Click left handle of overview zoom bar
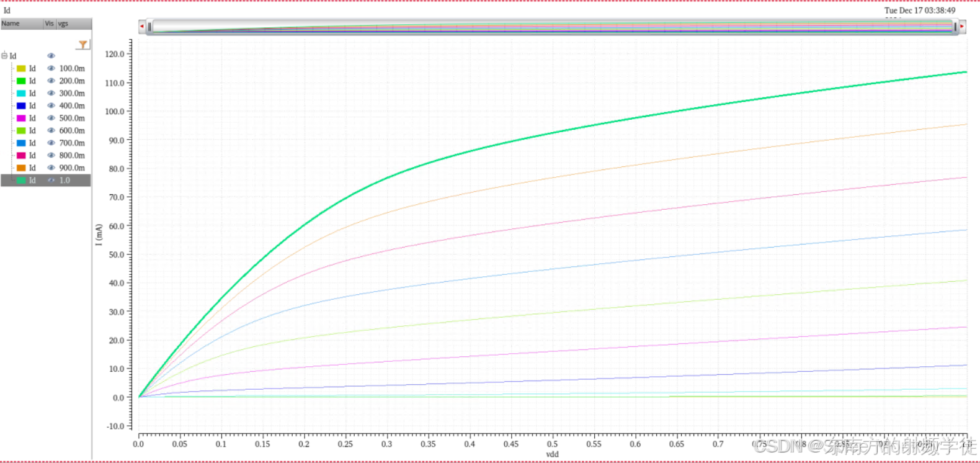Viewport: 980px width, 463px height. [x=149, y=27]
